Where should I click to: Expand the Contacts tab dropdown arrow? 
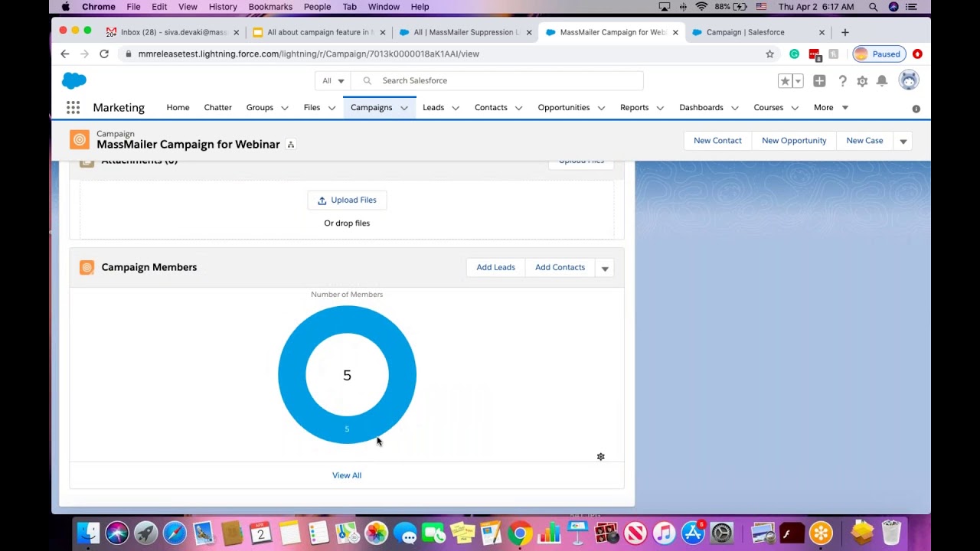(x=518, y=108)
